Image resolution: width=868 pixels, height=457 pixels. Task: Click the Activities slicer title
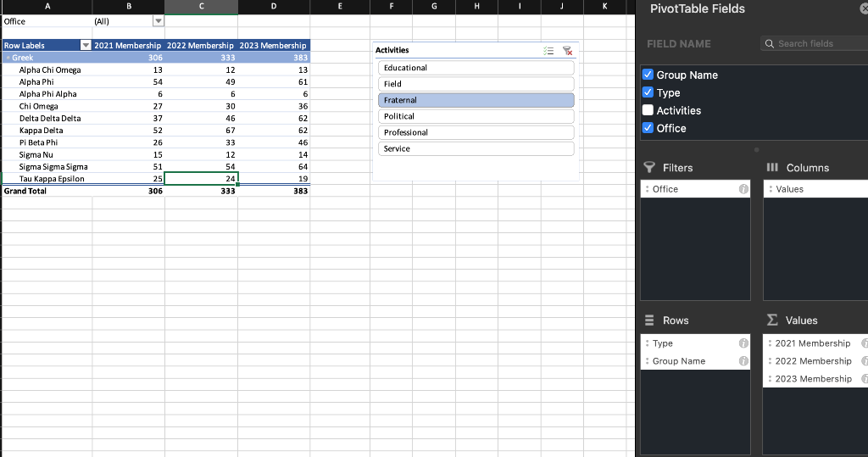392,50
